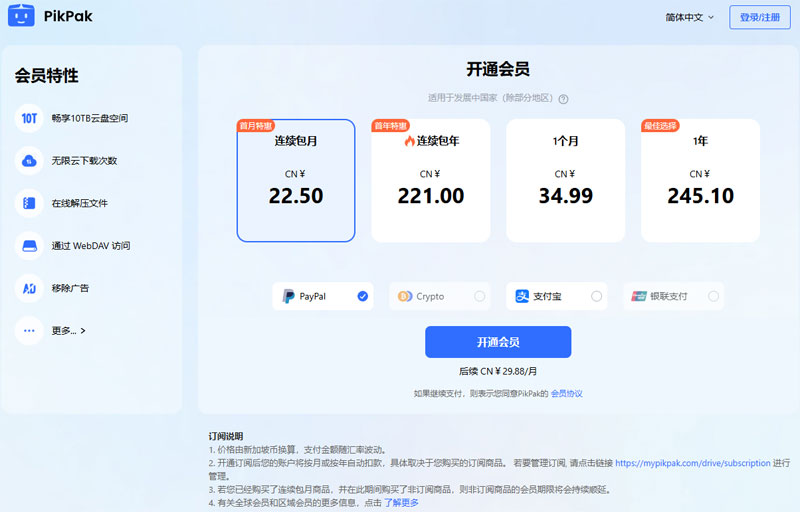Screen dimensions: 800x512
Task: Click the 后续 CN¥29.88/月 text
Action: 498,371
